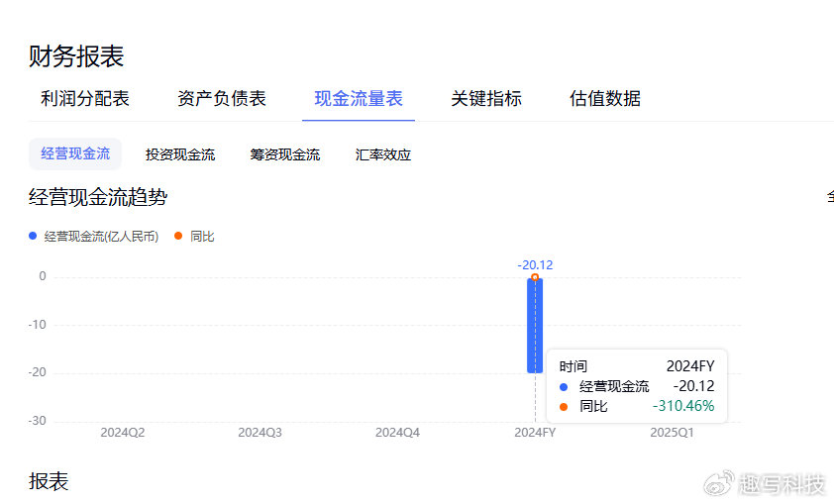The image size is (834, 504).
Task: Click the orange legend dot for 同比
Action: pyautogui.click(x=178, y=236)
